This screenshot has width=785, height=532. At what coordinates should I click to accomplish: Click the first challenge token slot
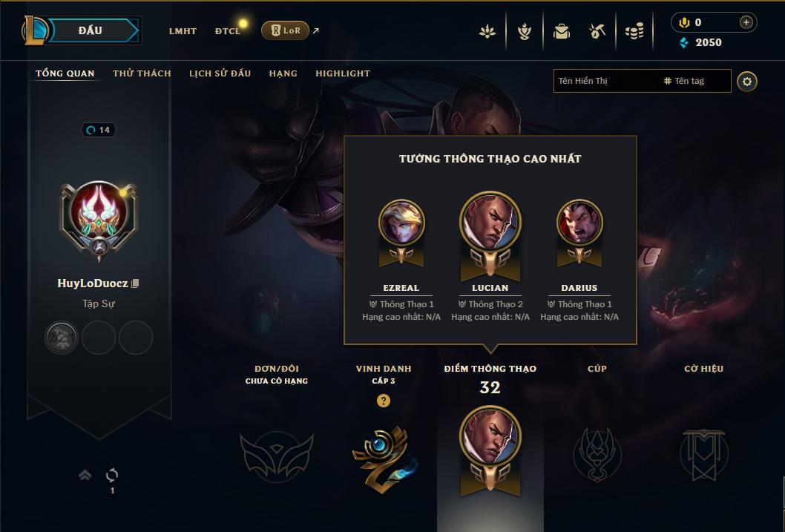[x=62, y=338]
